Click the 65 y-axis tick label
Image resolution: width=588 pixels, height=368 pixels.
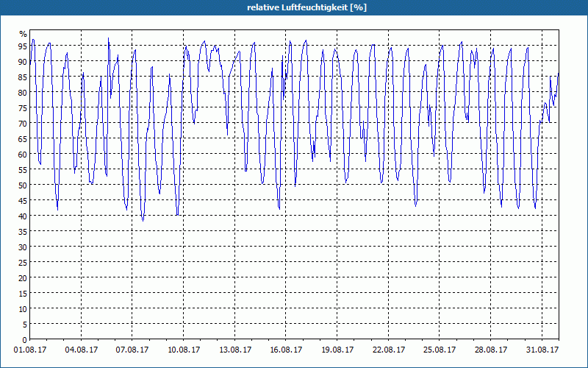click(x=23, y=138)
